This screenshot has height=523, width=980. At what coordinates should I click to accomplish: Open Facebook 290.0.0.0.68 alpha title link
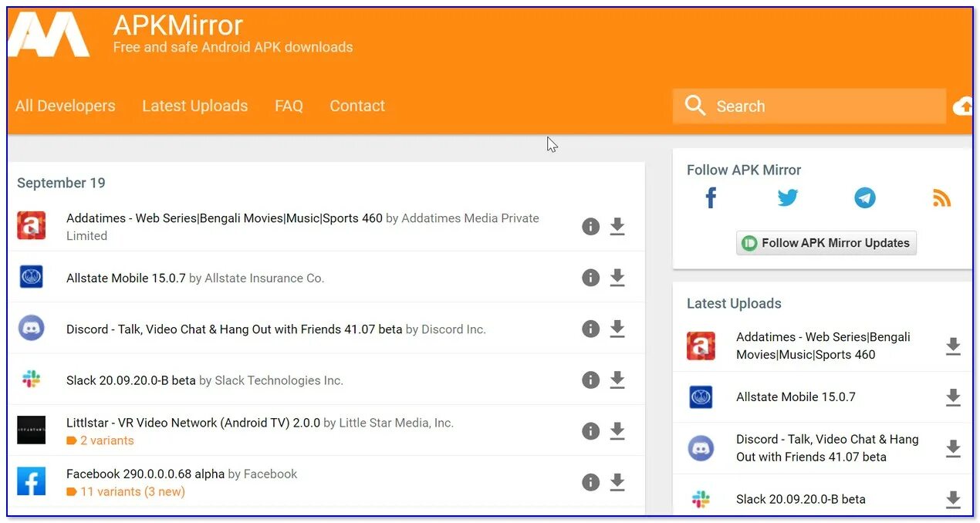[146, 474]
